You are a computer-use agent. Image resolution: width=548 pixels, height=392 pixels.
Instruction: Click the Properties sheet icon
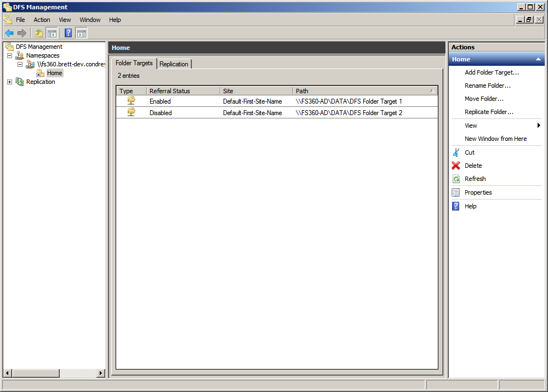click(x=456, y=192)
